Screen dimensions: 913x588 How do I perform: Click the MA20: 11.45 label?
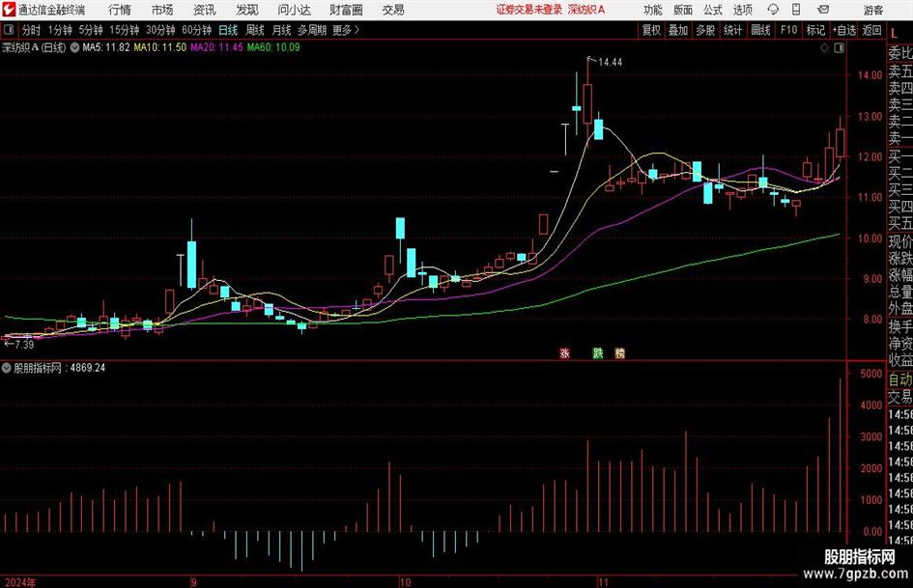tap(216, 47)
